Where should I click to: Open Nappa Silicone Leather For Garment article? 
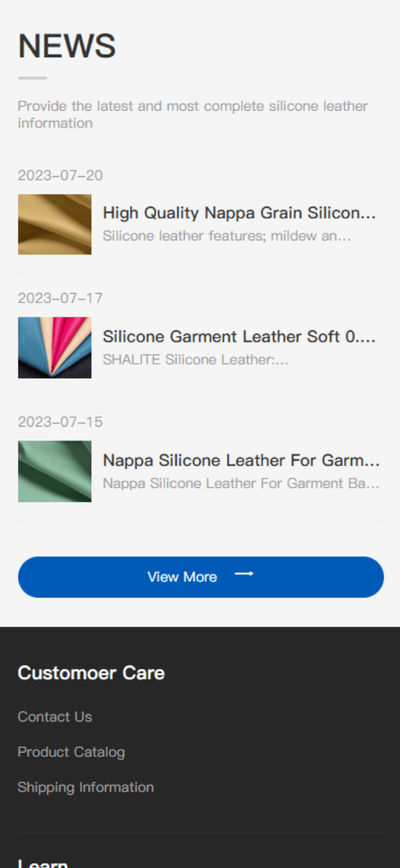click(x=241, y=460)
